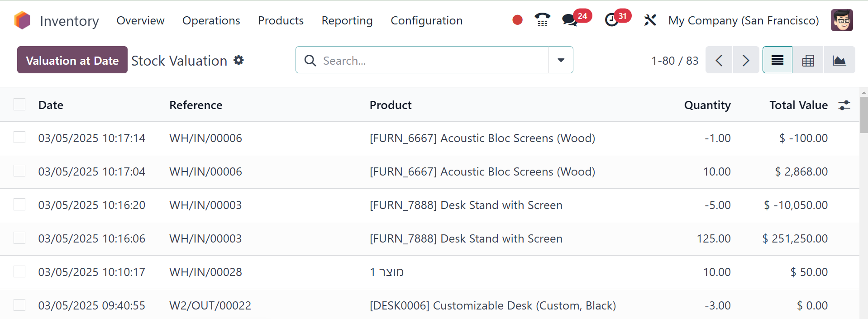Toggle the select-all header checkbox
Viewport: 868px width, 319px height.
pos(19,105)
